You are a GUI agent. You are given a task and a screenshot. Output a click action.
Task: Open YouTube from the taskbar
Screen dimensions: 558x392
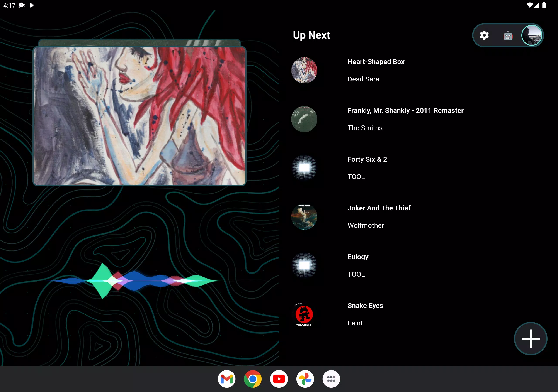click(x=279, y=379)
